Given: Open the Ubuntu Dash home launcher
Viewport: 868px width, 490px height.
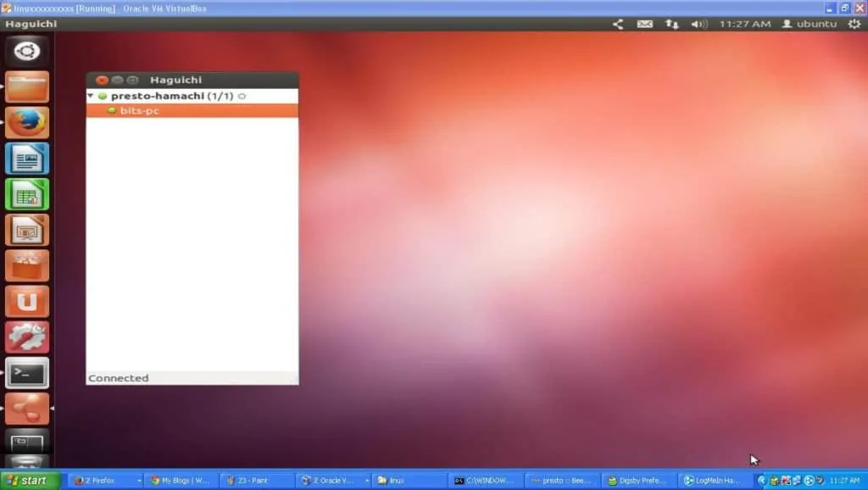Looking at the screenshot, I should tap(26, 51).
